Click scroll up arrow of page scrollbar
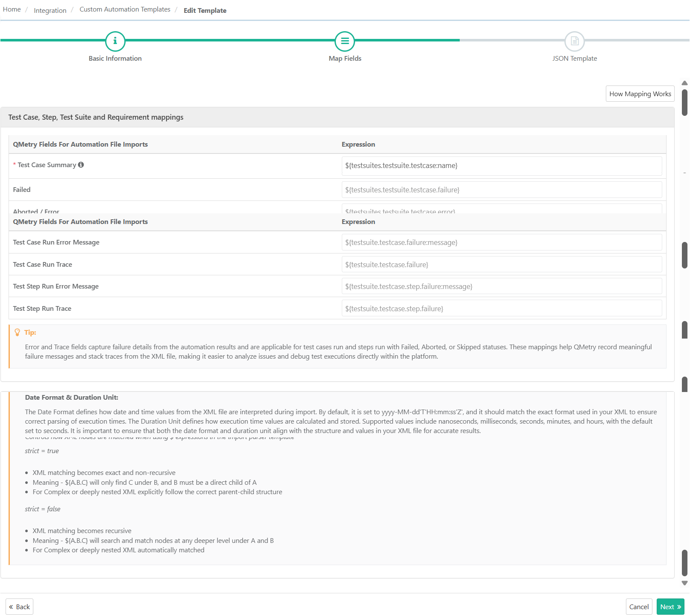693x616 pixels. (x=684, y=83)
